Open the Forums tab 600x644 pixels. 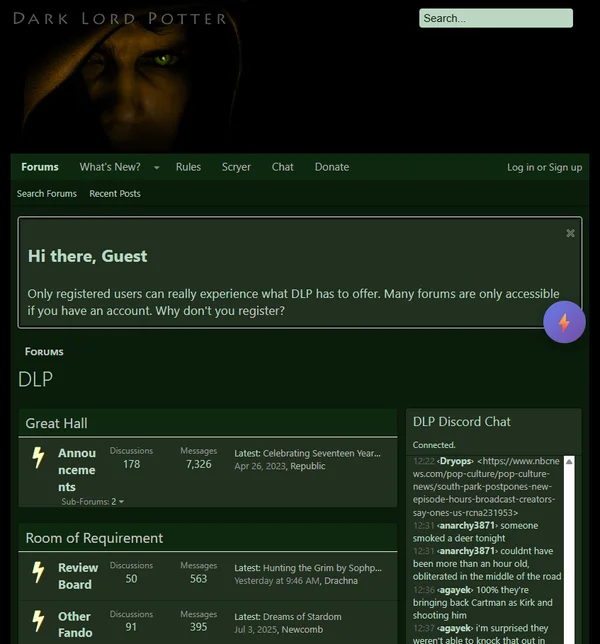(x=40, y=167)
